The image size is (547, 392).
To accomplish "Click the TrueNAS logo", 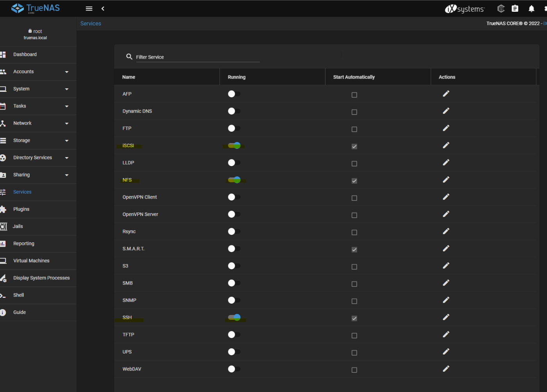I will click(36, 8).
